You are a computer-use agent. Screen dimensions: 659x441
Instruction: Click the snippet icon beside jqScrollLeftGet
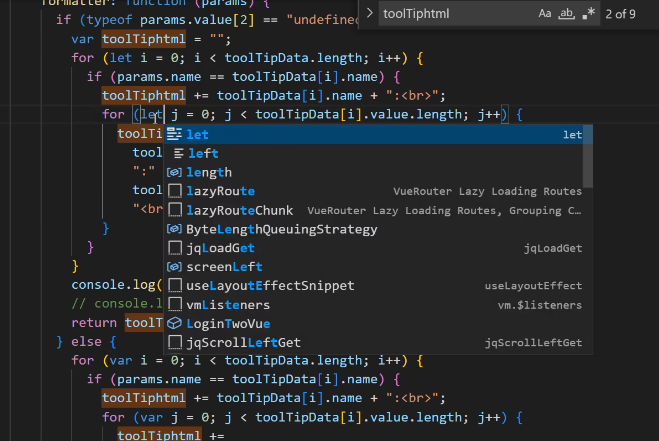click(175, 342)
